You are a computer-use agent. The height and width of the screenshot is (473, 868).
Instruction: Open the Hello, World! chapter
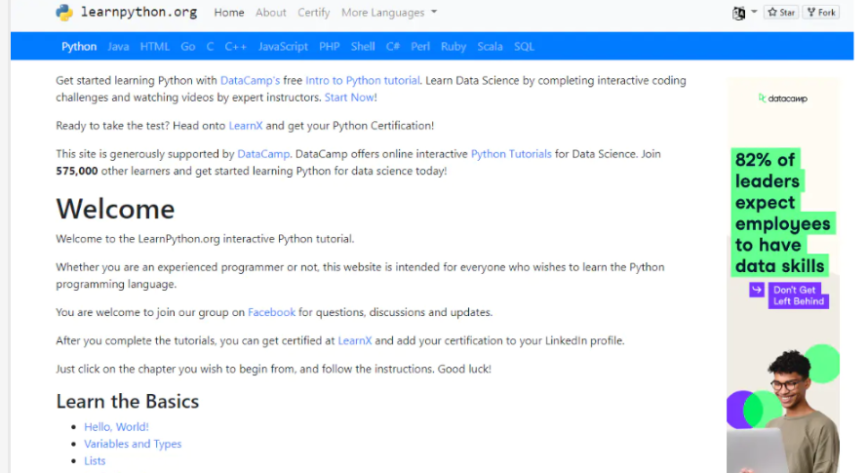pos(116,427)
